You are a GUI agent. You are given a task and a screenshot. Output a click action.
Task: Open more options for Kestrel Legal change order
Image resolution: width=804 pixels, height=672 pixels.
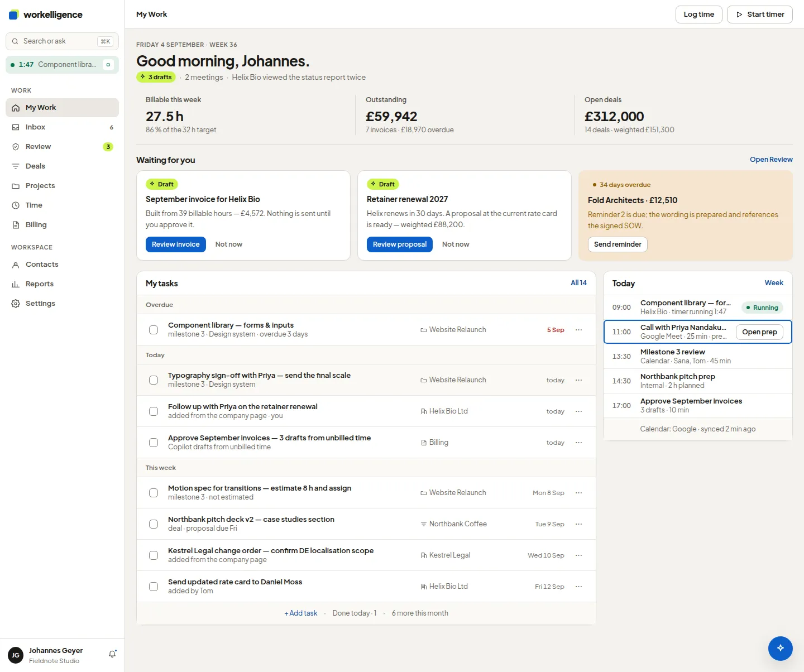tap(578, 555)
